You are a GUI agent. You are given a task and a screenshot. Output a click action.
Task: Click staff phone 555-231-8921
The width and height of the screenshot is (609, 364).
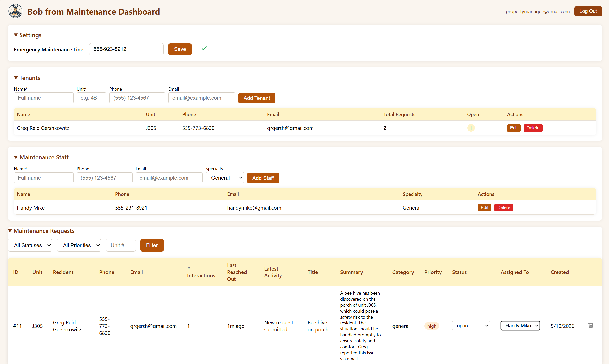[x=131, y=208]
